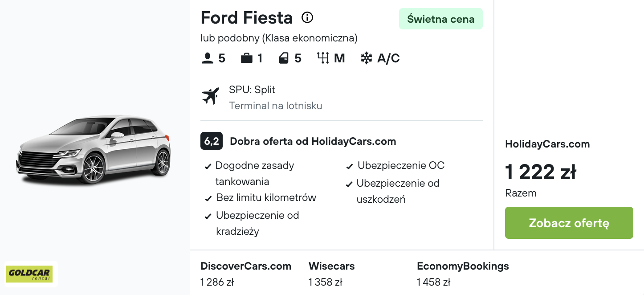This screenshot has width=644, height=295.
Task: Click the checkmark beside Bez limitu kilometrów
Action: tap(208, 199)
